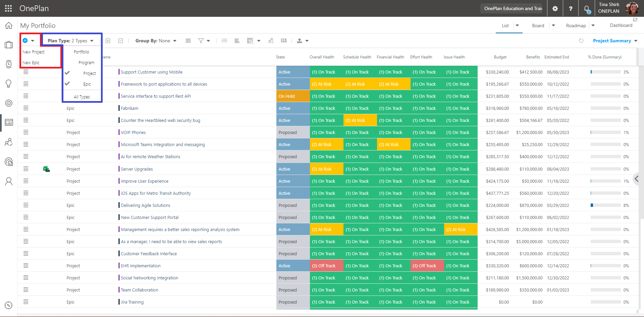
Task: Open the List view dropdown arrow
Action: click(x=517, y=26)
